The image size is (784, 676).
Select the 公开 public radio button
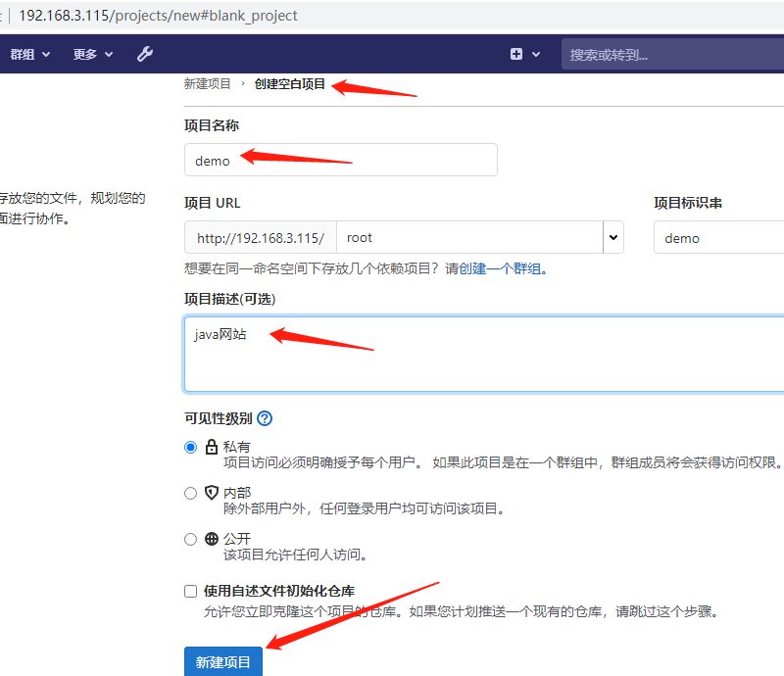190,540
